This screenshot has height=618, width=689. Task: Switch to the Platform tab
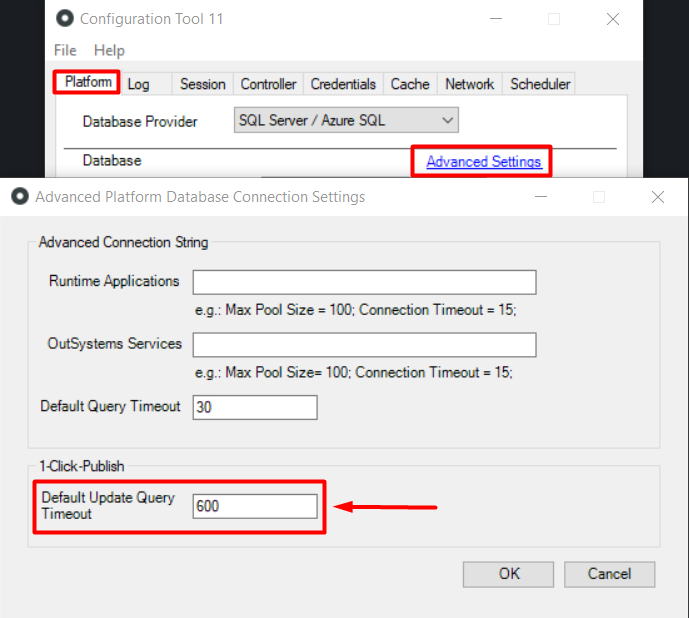[x=86, y=82]
